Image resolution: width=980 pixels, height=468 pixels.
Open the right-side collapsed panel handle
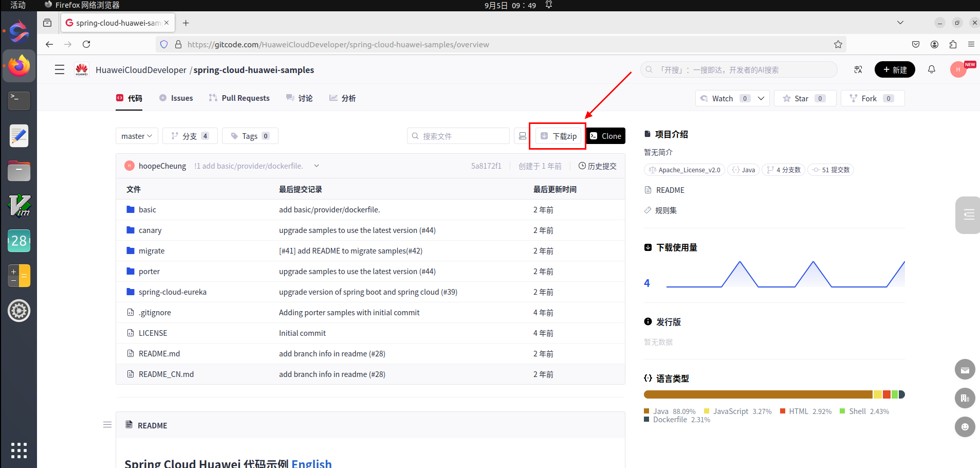(968, 215)
